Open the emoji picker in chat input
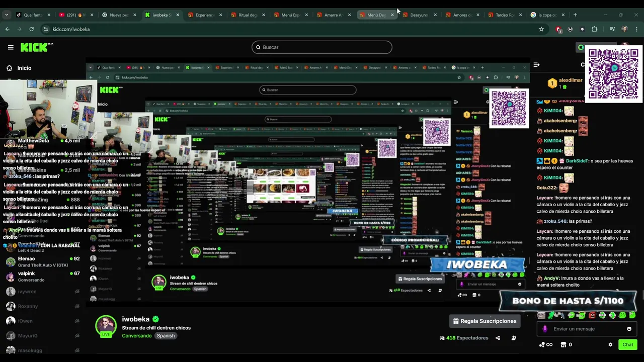 pyautogui.click(x=629, y=329)
